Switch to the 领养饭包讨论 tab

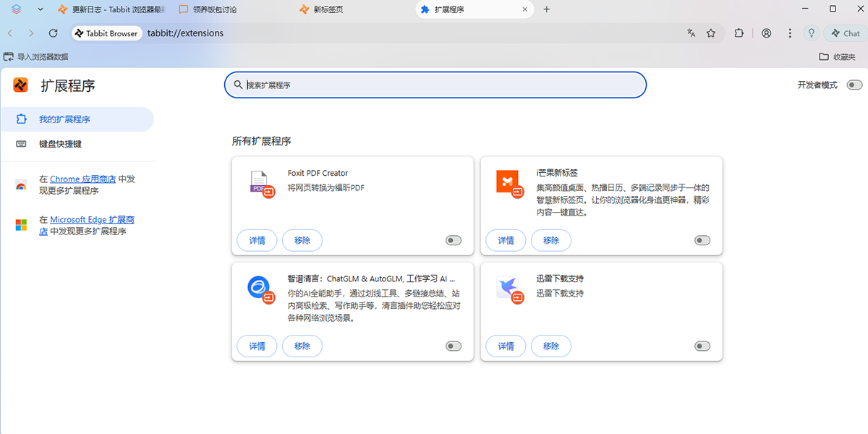point(232,9)
